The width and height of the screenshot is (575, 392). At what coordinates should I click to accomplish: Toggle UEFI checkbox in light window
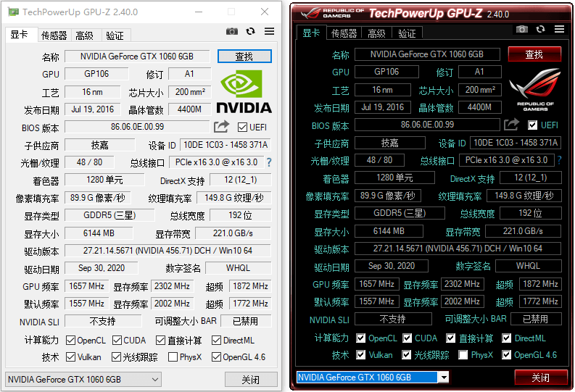[242, 127]
